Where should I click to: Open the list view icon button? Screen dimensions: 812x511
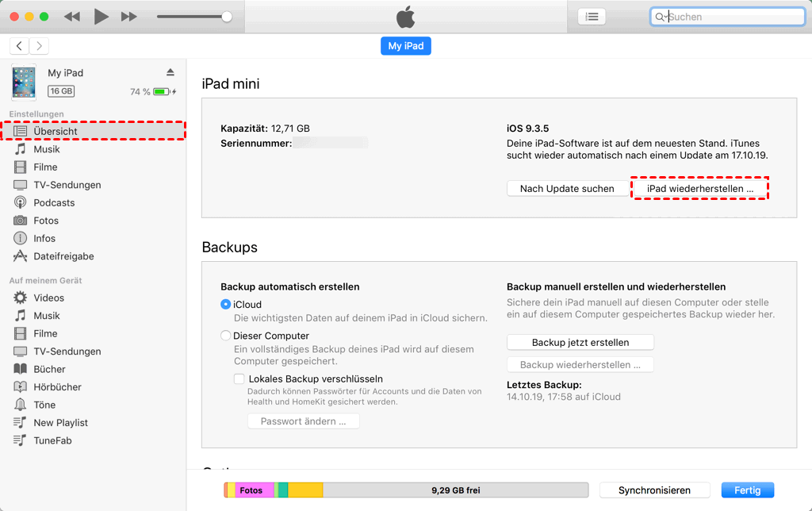click(x=592, y=17)
